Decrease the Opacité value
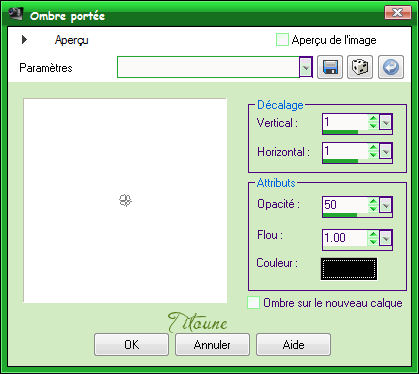The height and width of the screenshot is (374, 419). [x=373, y=209]
